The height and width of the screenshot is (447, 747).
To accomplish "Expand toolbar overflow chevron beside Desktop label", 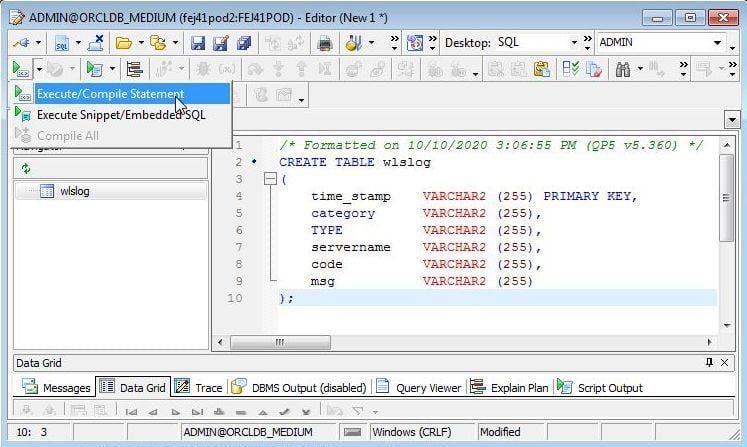I will (433, 43).
